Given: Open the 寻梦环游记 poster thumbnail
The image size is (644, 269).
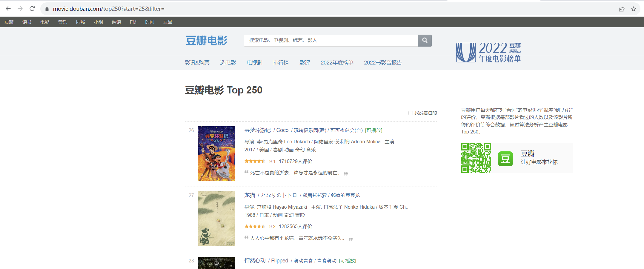Looking at the screenshot, I should coord(216,153).
